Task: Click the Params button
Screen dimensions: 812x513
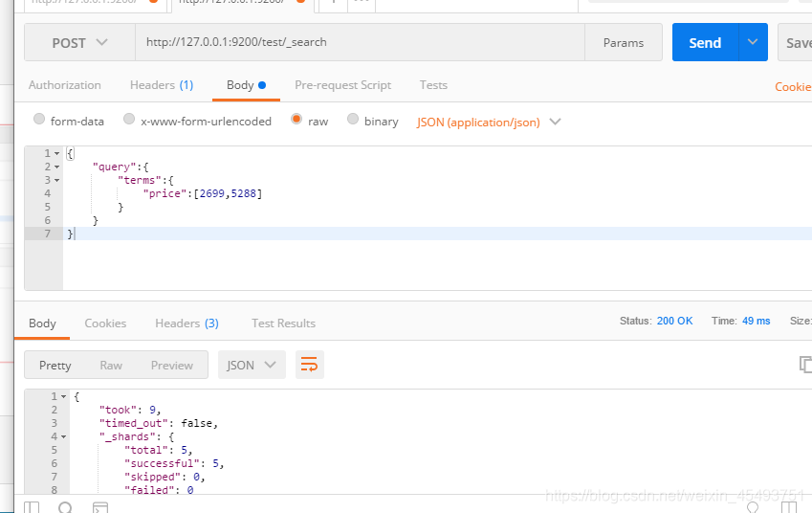Action: point(624,42)
